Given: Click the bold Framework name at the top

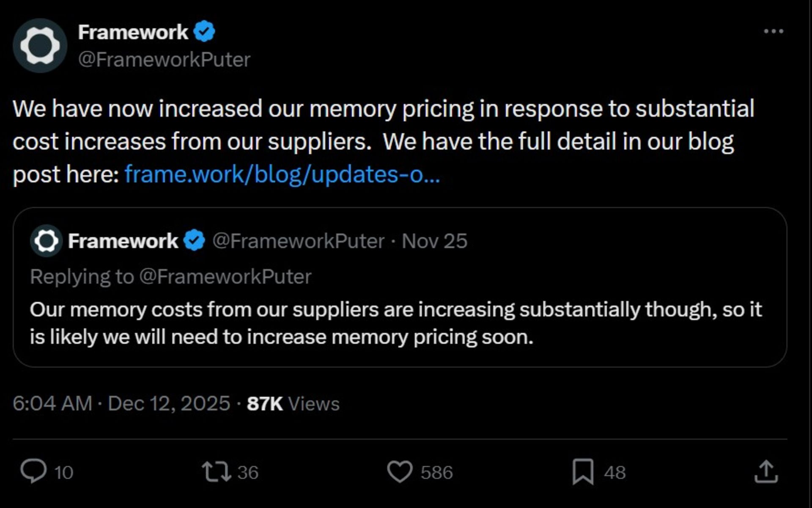Looking at the screenshot, I should pos(133,32).
